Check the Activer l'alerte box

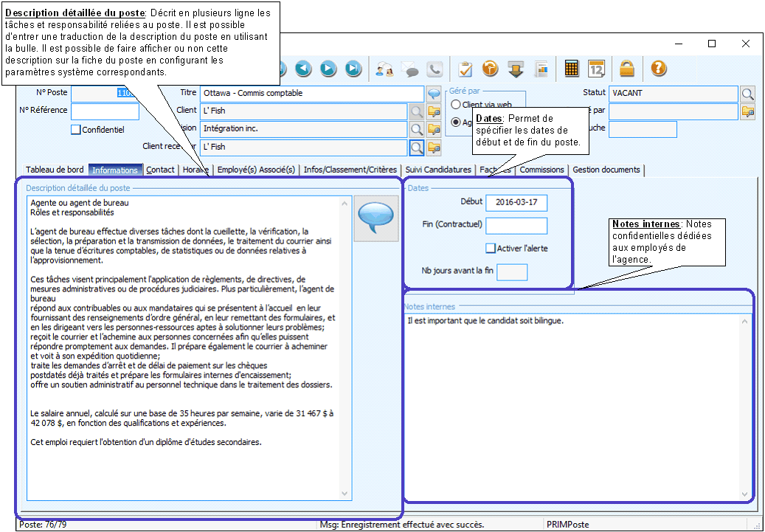[x=491, y=248]
